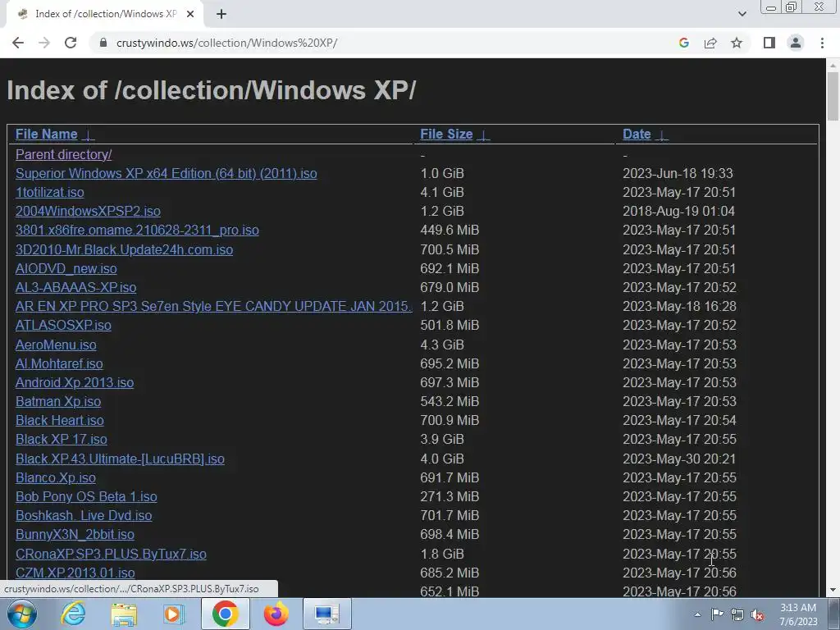Open 3D2010-Mr.Black.Update24h.com.iso
This screenshot has height=630, width=840.
[125, 249]
